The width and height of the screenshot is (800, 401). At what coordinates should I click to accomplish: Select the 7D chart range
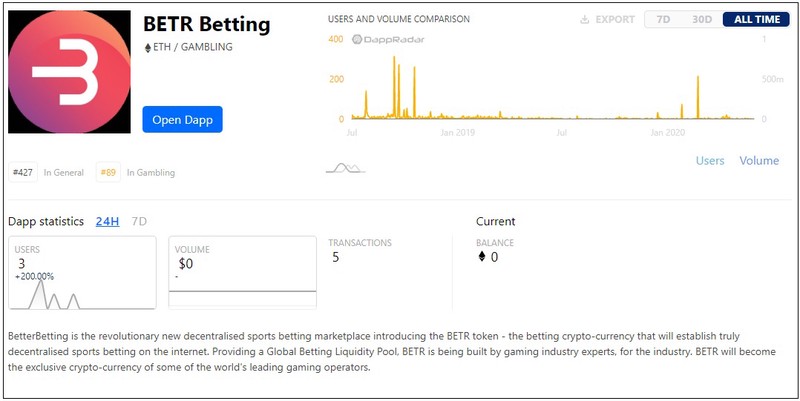663,19
